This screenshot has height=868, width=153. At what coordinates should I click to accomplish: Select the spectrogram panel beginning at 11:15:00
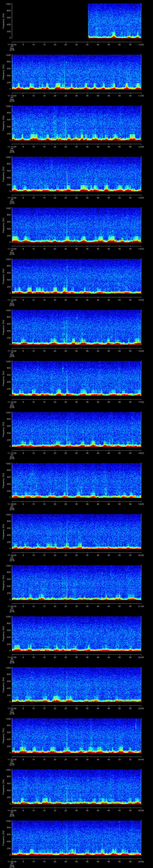[76, 327]
